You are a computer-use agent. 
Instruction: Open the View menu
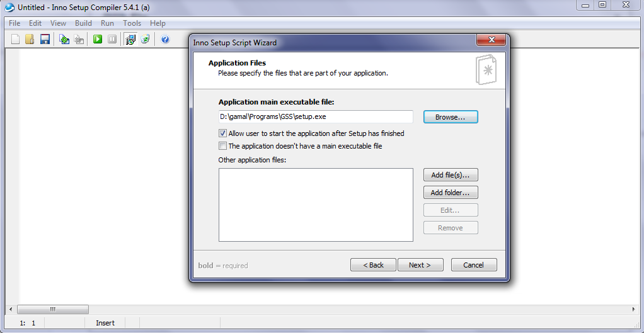click(59, 23)
